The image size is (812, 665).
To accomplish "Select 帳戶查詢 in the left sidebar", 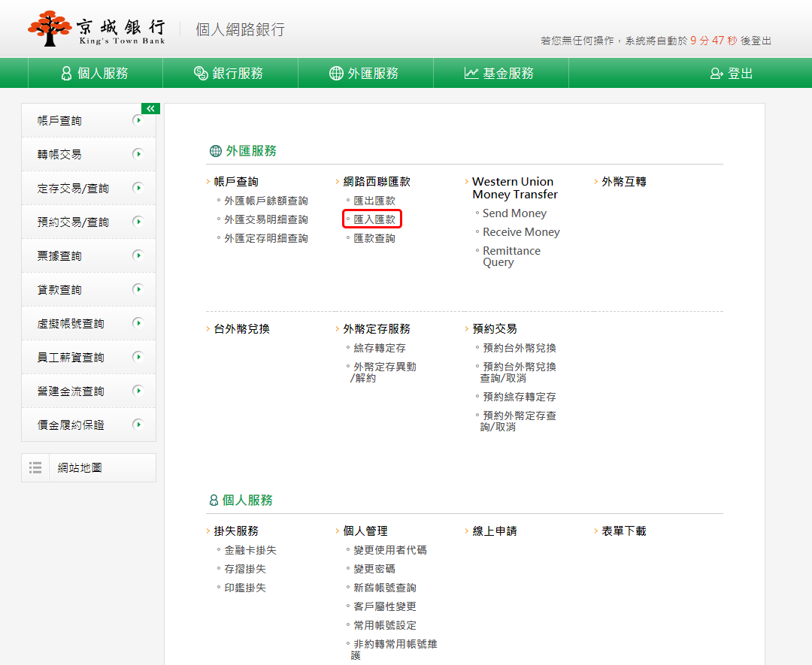I will [x=59, y=120].
